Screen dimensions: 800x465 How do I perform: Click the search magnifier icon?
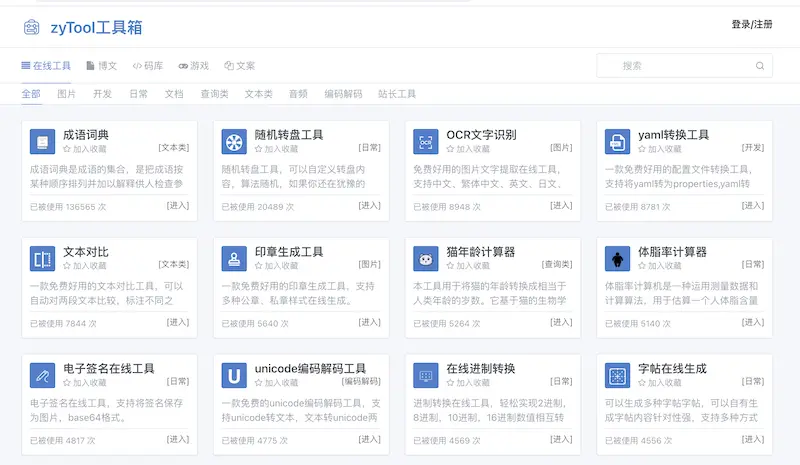pos(760,66)
